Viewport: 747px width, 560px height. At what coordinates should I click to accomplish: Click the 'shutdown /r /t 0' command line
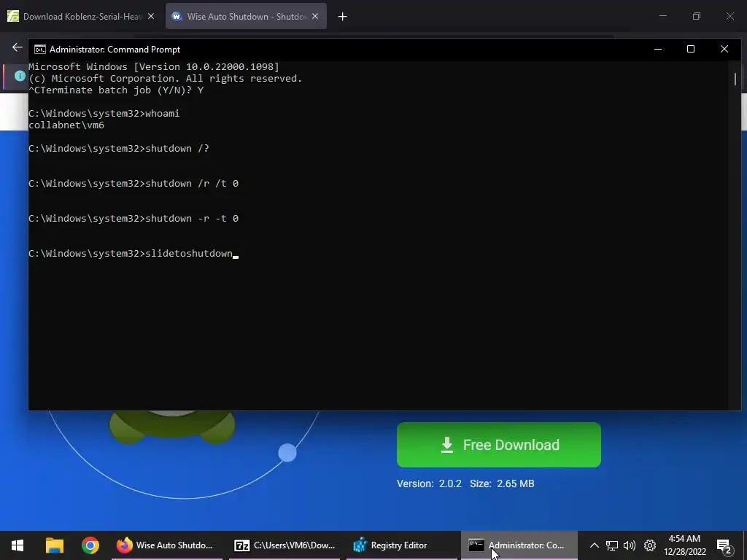tap(133, 183)
